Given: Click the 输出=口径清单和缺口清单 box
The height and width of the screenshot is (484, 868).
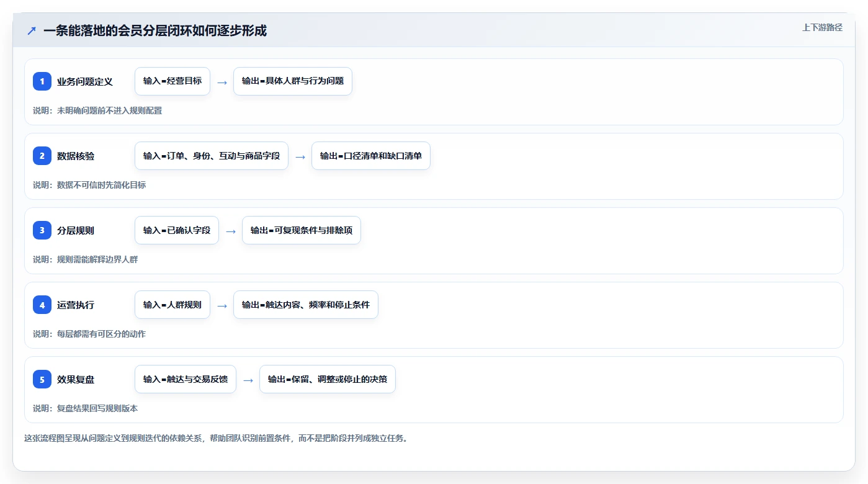Looking at the screenshot, I should (371, 156).
